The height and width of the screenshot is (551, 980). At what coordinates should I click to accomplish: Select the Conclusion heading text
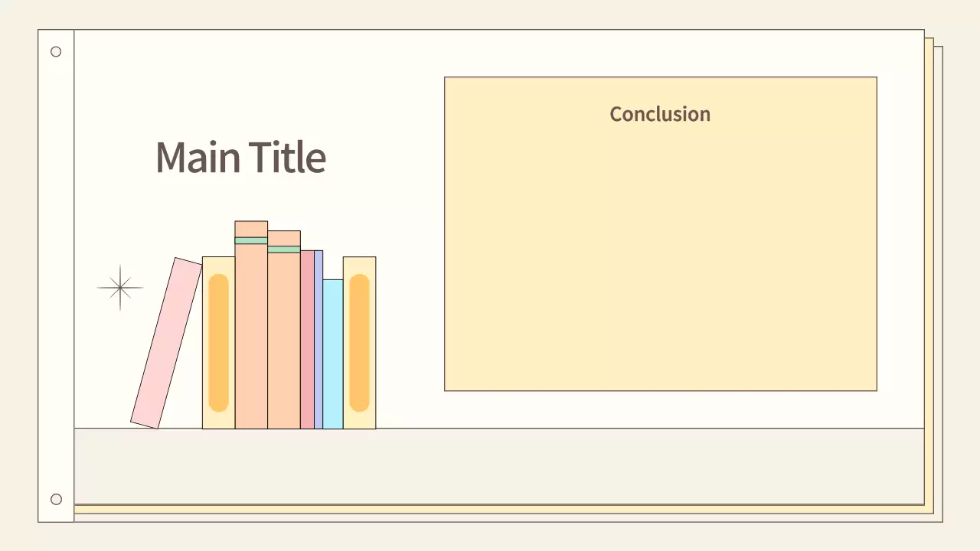pyautogui.click(x=660, y=114)
